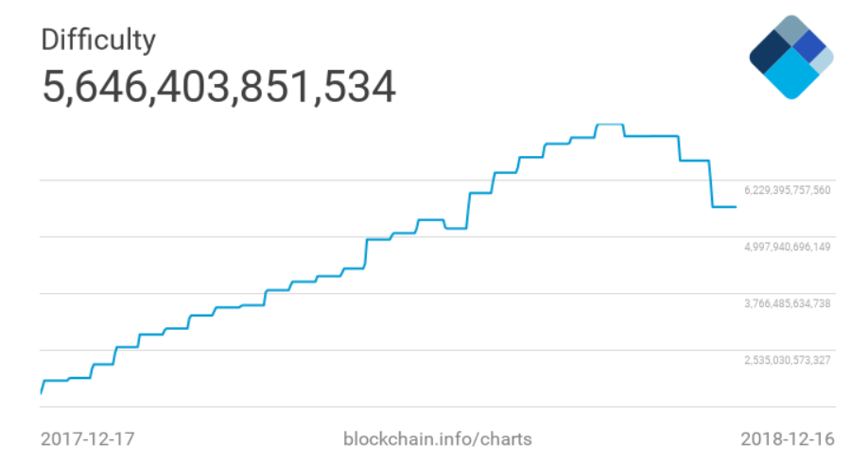The height and width of the screenshot is (463, 868).
Task: Click the 2017-12-17 start date label
Action: click(x=88, y=439)
